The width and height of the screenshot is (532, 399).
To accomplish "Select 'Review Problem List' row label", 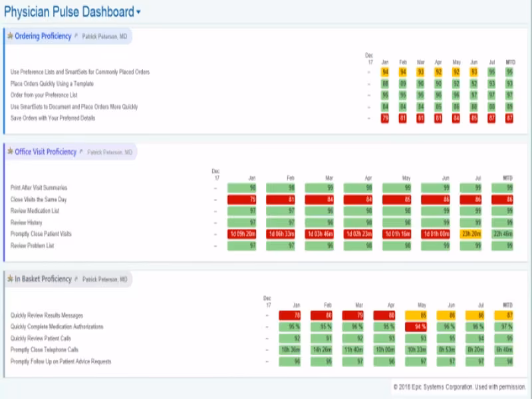I will [x=32, y=245].
